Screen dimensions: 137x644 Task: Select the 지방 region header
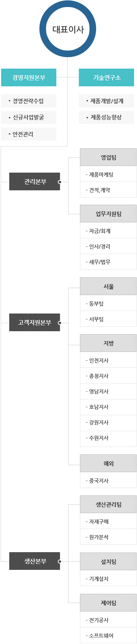pyautogui.click(x=108, y=343)
